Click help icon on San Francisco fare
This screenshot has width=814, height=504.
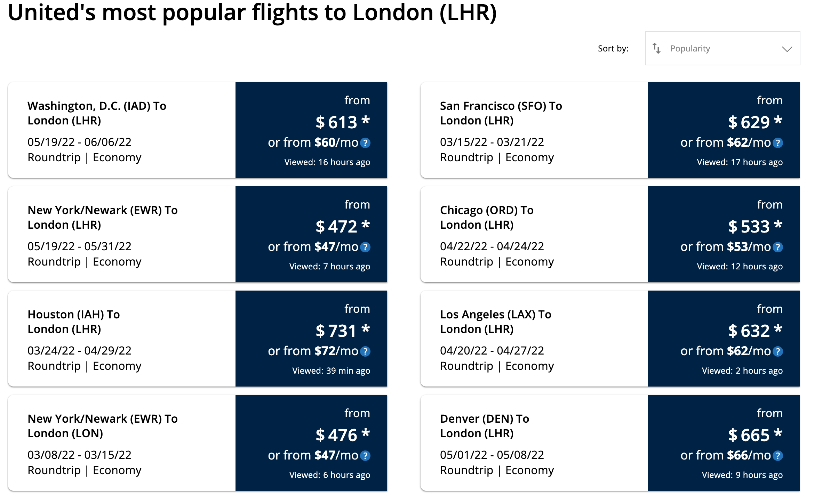click(778, 143)
